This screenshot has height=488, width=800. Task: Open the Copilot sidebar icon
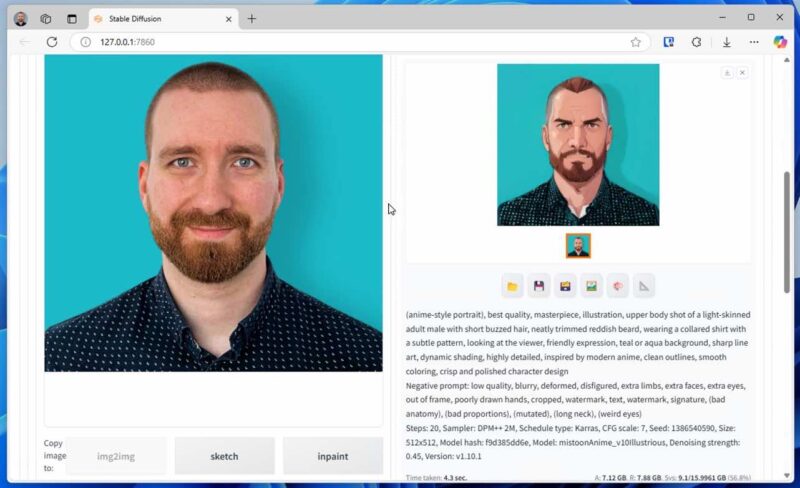[x=780, y=42]
